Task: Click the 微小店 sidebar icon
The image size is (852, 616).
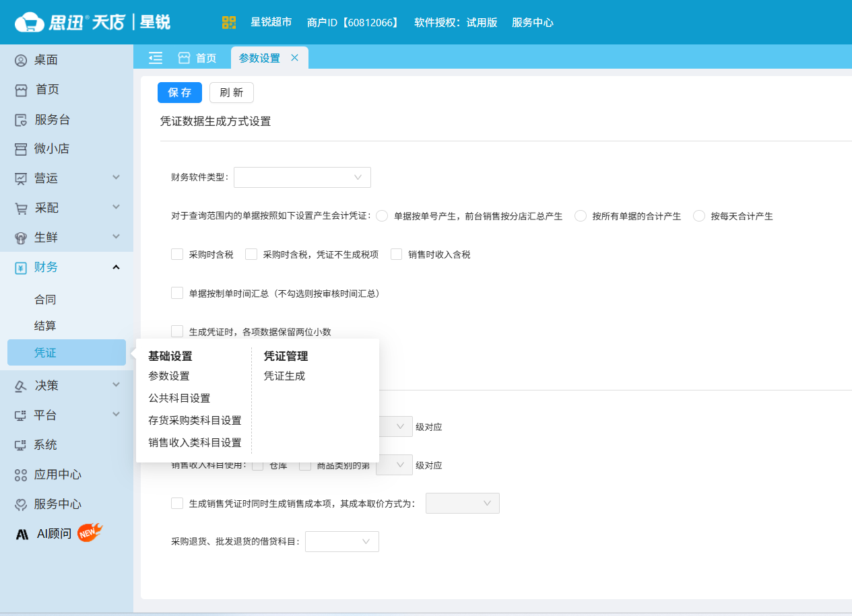Action: click(21, 149)
